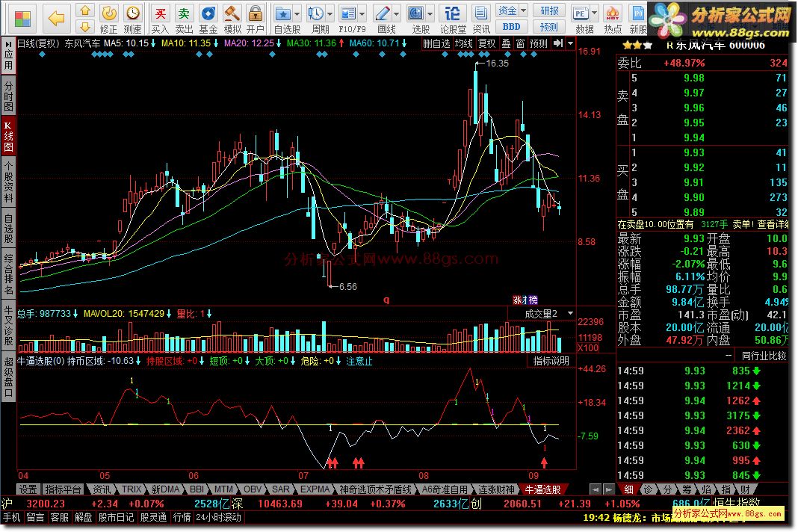
Task: Select the 细 detail tab
Action: 629,489
